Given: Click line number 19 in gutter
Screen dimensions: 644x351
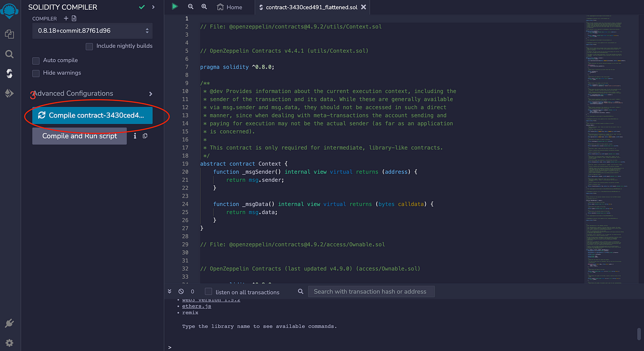Looking at the screenshot, I should (x=185, y=164).
